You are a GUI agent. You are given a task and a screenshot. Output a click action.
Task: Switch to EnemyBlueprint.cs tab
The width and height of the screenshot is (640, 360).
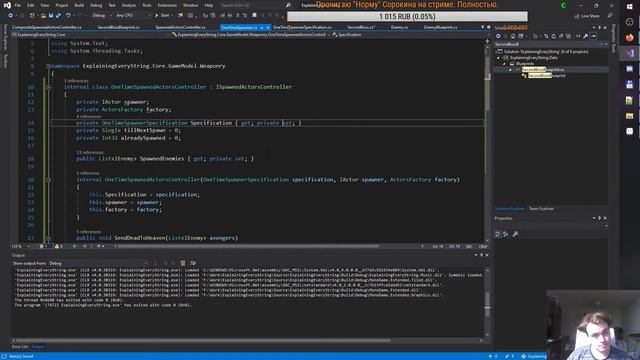pos(440,27)
